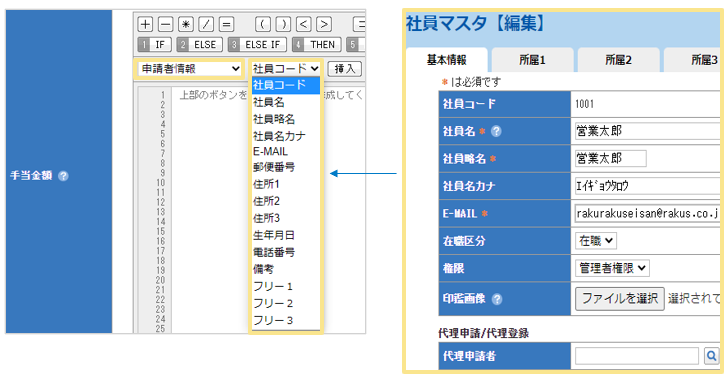Select 郵便番号 in the dropdown list
The image size is (728, 383).
[286, 167]
